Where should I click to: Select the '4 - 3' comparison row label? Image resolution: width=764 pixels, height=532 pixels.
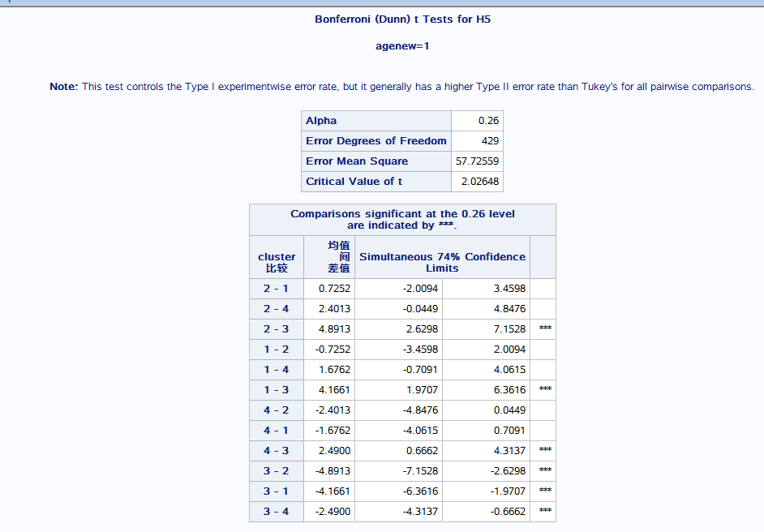(277, 451)
